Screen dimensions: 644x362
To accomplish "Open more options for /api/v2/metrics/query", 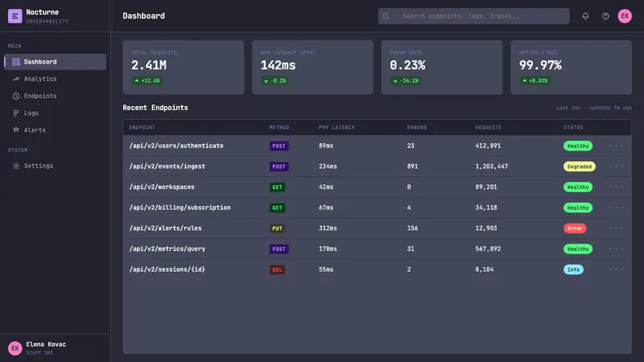I will tap(616, 249).
